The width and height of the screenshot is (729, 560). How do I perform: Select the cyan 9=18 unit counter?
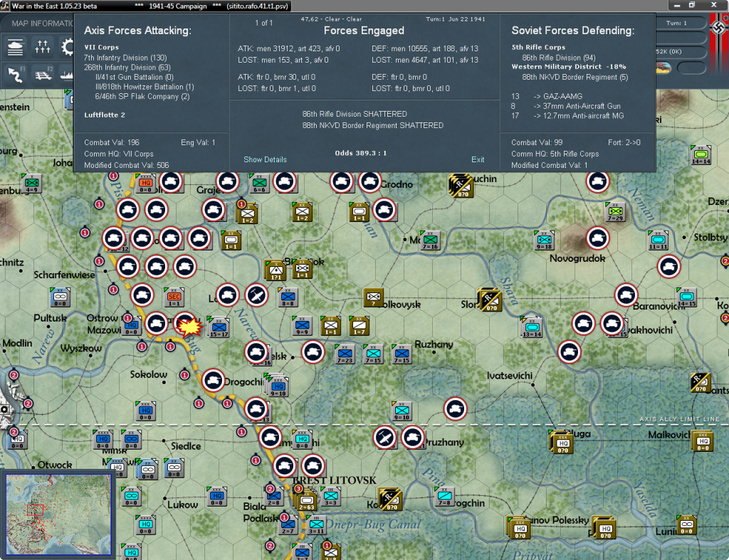pyautogui.click(x=544, y=241)
